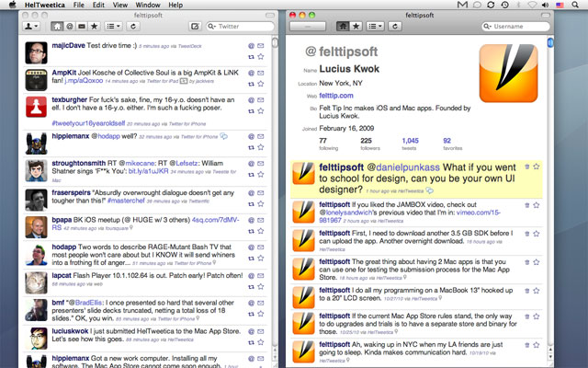Open Spotlight search in menu bar
The width and height of the screenshot is (588, 368).
tap(575, 5)
